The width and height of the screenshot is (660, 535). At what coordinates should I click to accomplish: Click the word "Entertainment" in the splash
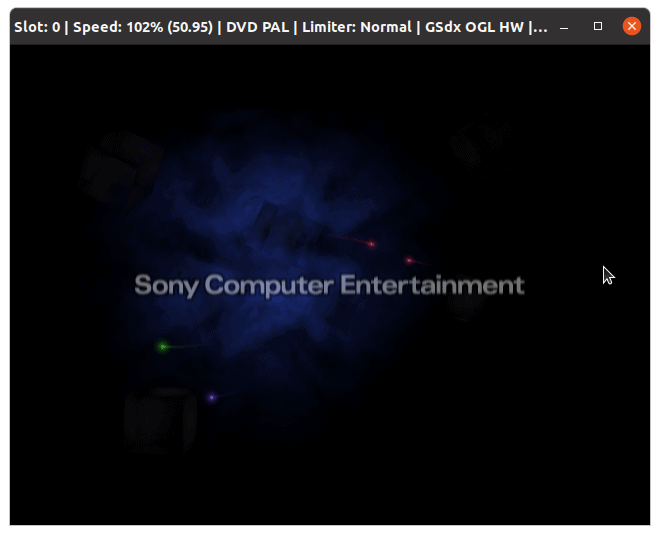click(432, 285)
